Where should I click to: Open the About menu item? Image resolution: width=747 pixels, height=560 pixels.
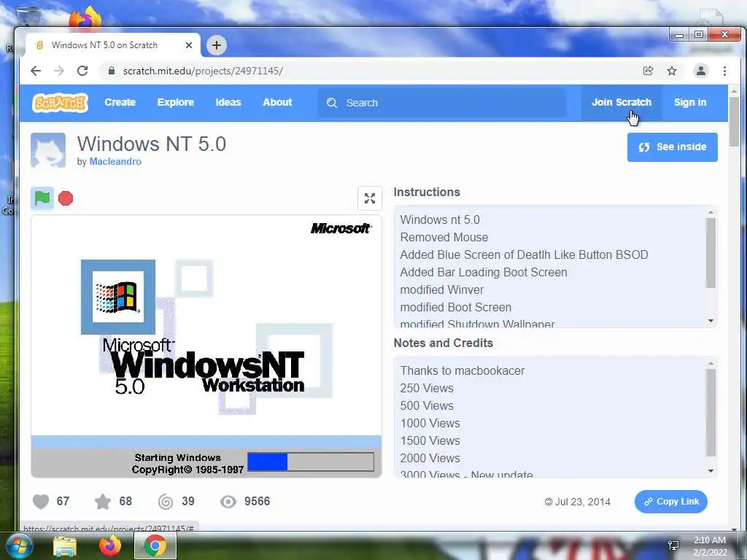pos(277,102)
